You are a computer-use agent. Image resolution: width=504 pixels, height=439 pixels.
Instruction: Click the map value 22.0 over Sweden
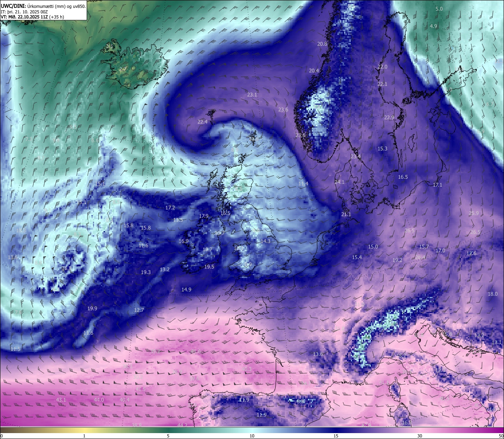pos(382,67)
